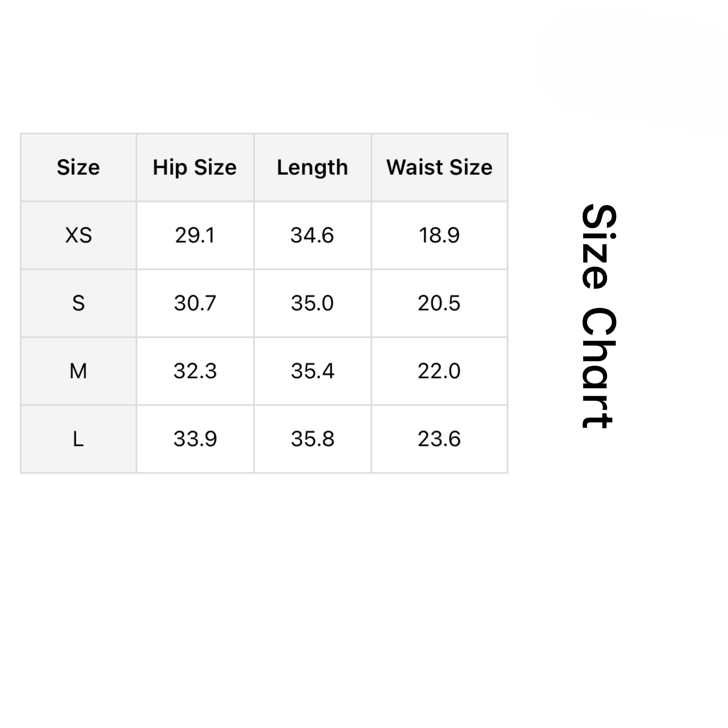Click the Size column header
This screenshot has height=728, width=728.
click(x=78, y=167)
